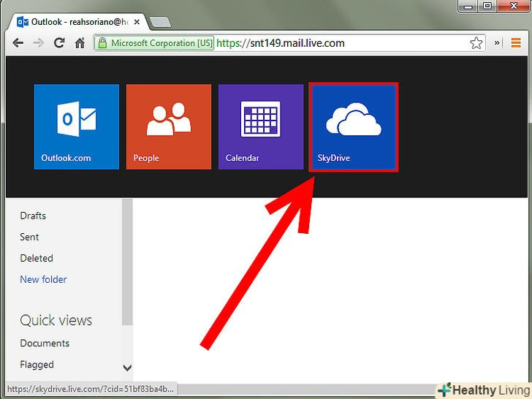
Task: Open the Flagged quick view
Action: 37,365
